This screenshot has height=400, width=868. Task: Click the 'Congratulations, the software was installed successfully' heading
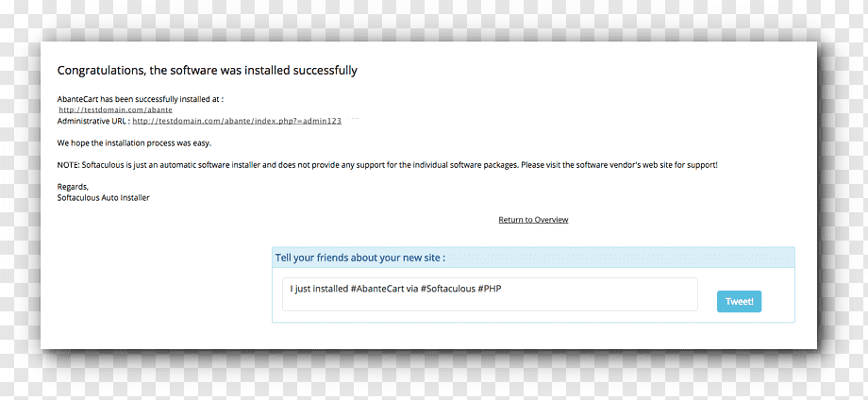207,71
